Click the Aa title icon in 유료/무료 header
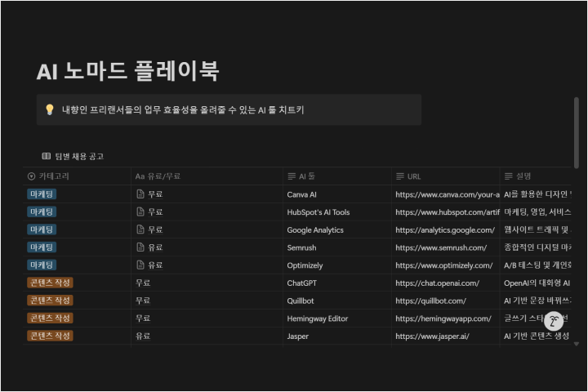The image size is (588, 392). 140,176
